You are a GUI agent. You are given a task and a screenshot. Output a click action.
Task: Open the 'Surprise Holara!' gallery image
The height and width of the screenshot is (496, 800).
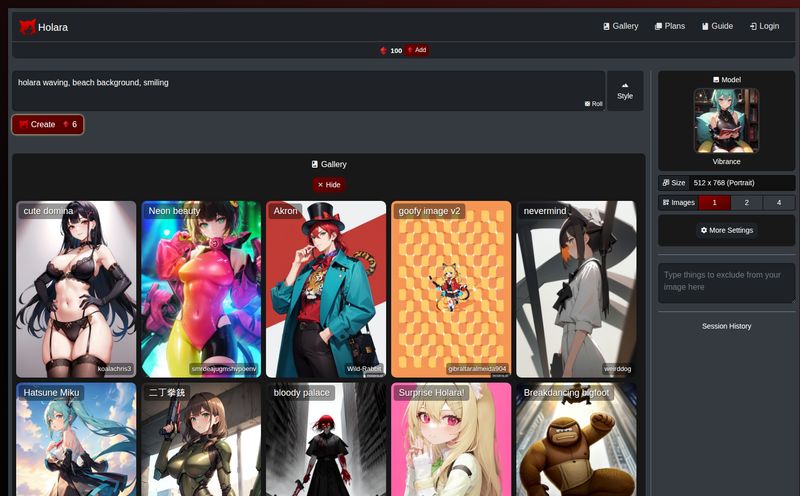(x=451, y=439)
